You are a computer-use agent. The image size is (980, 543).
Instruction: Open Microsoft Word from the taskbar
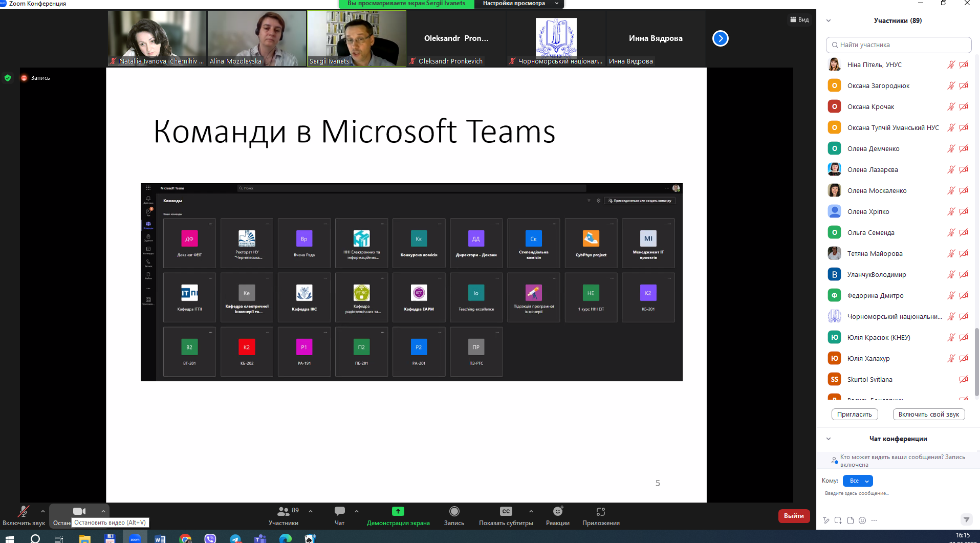[x=160, y=538]
